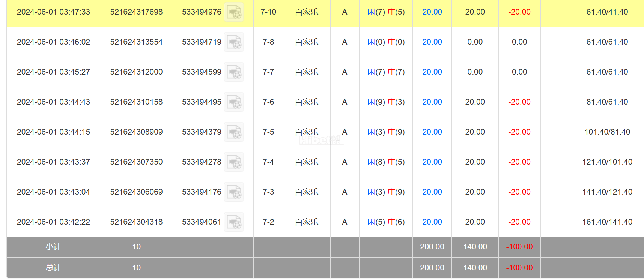
Task: Click the 总计 total label
Action: (x=53, y=268)
